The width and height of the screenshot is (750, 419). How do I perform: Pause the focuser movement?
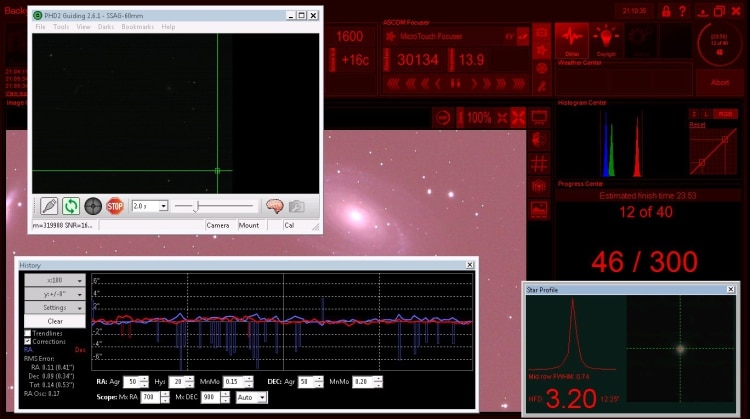tap(456, 84)
